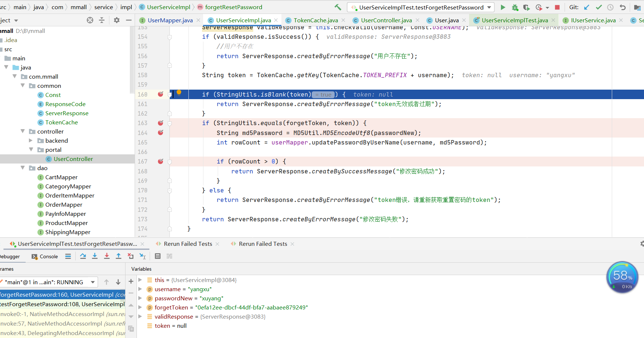644x338 pixels.
Task: Toggle the breakpoint on line 164
Action: [161, 132]
